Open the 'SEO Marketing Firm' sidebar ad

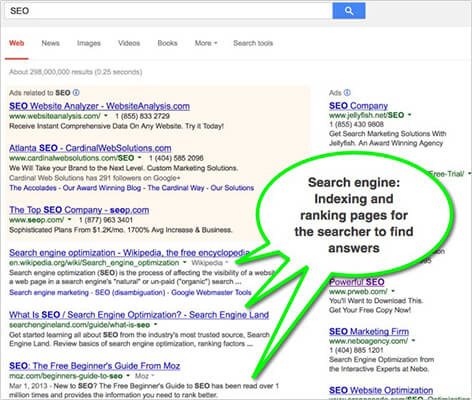(x=369, y=331)
